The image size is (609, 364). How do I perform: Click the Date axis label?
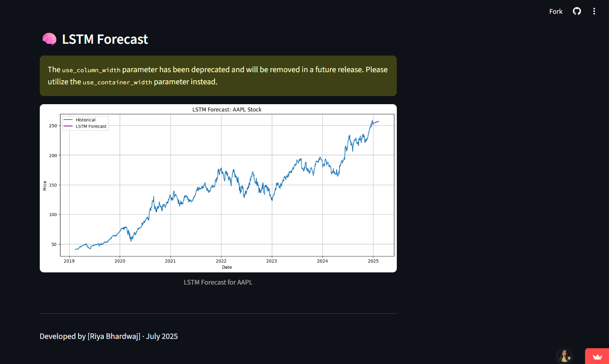(227, 267)
